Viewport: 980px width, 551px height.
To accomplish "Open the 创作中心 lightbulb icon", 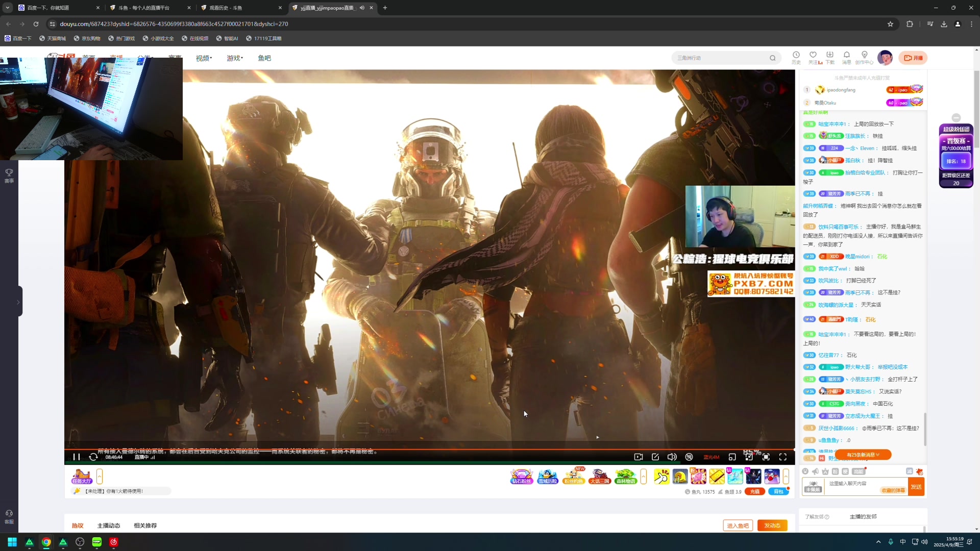I will click(864, 58).
